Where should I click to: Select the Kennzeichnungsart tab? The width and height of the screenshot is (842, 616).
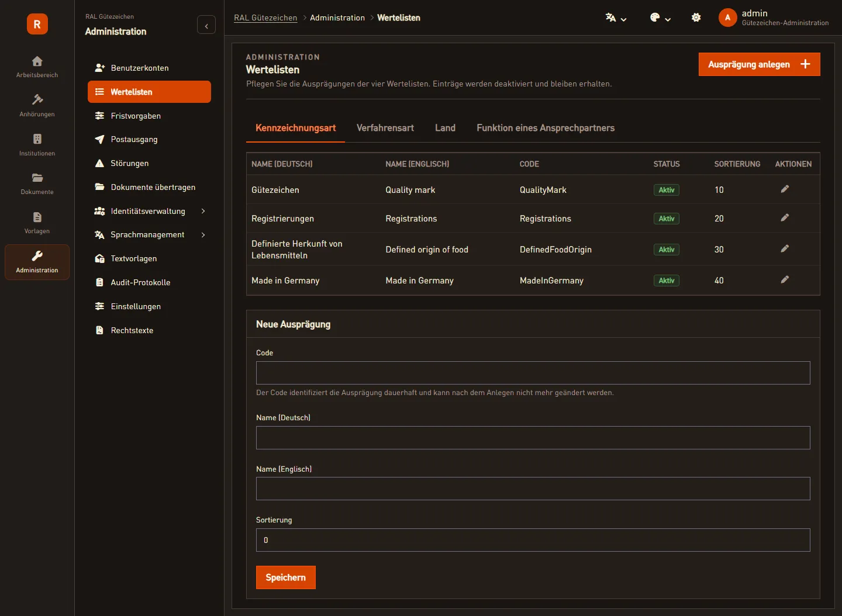(296, 128)
